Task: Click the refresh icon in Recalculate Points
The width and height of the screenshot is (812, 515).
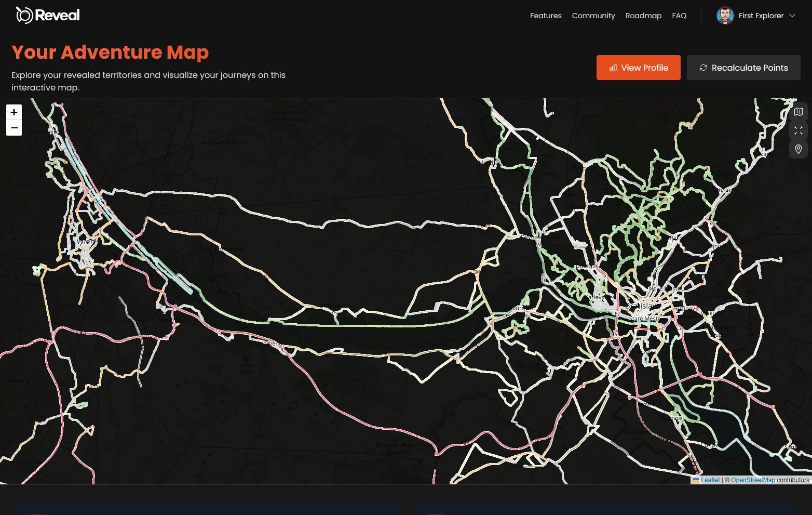Action: (x=704, y=68)
